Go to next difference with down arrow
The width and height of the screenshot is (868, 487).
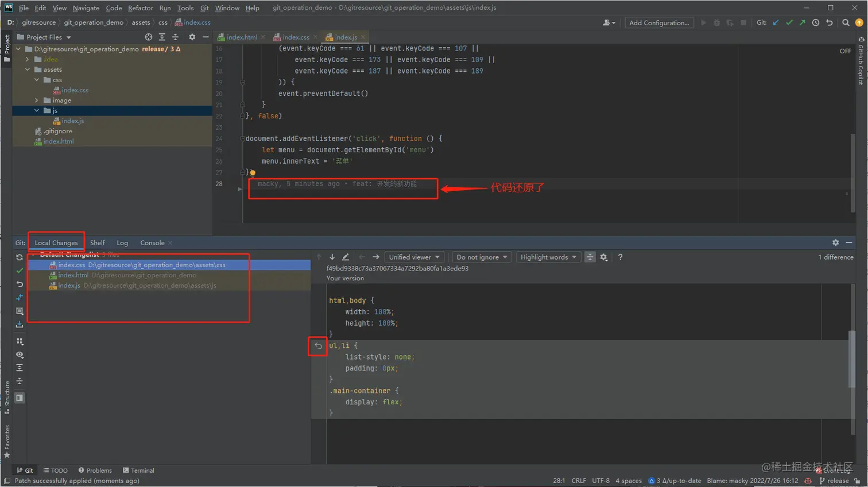pyautogui.click(x=332, y=257)
